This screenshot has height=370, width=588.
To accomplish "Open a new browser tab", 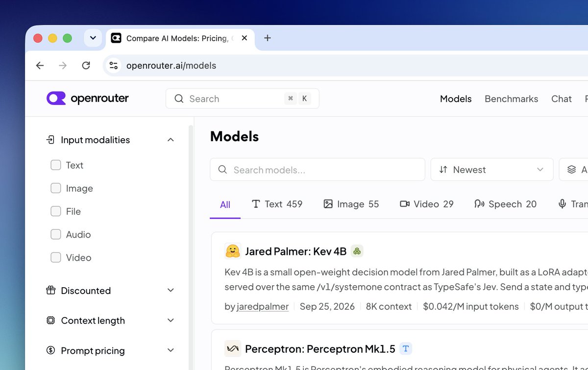I will (x=267, y=38).
